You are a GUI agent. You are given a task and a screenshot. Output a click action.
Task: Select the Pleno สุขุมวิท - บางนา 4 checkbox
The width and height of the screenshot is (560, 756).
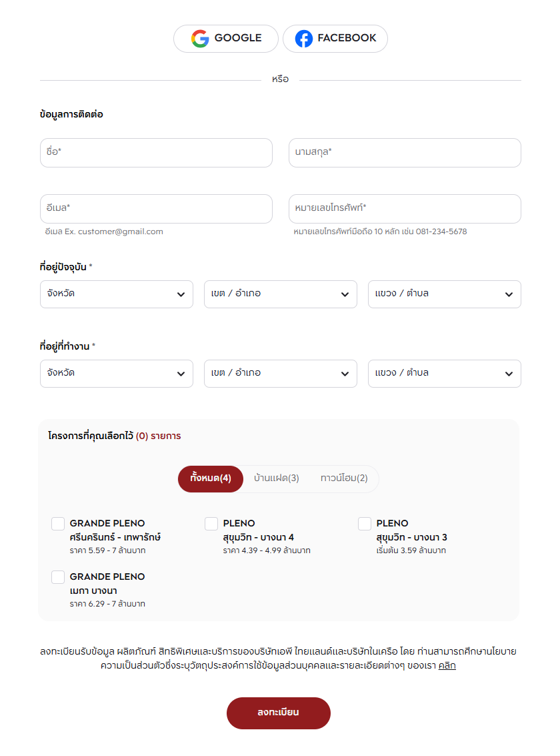(x=211, y=524)
